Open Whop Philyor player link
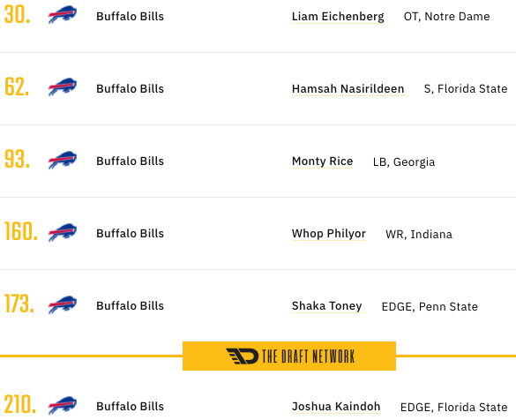The width and height of the screenshot is (516, 420). [329, 234]
